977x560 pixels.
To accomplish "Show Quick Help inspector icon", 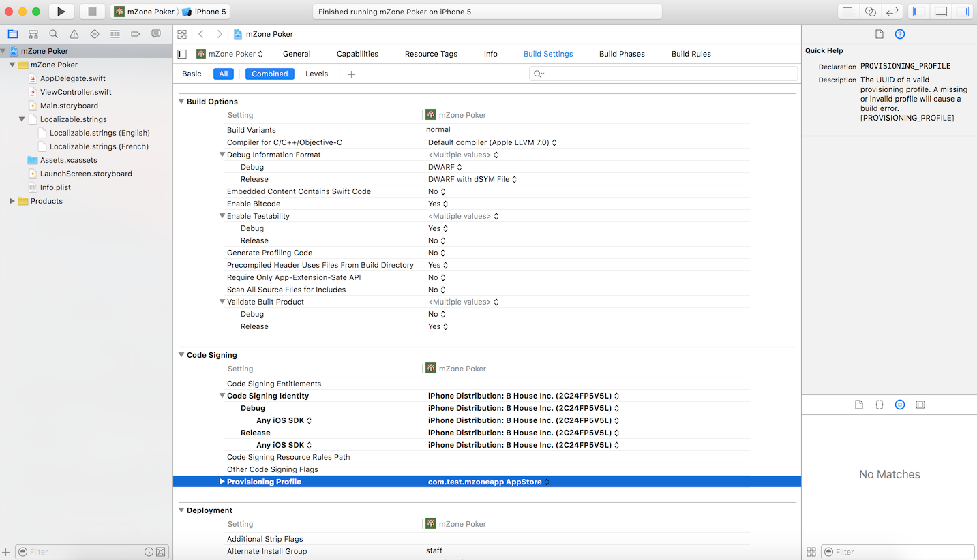I will (900, 34).
